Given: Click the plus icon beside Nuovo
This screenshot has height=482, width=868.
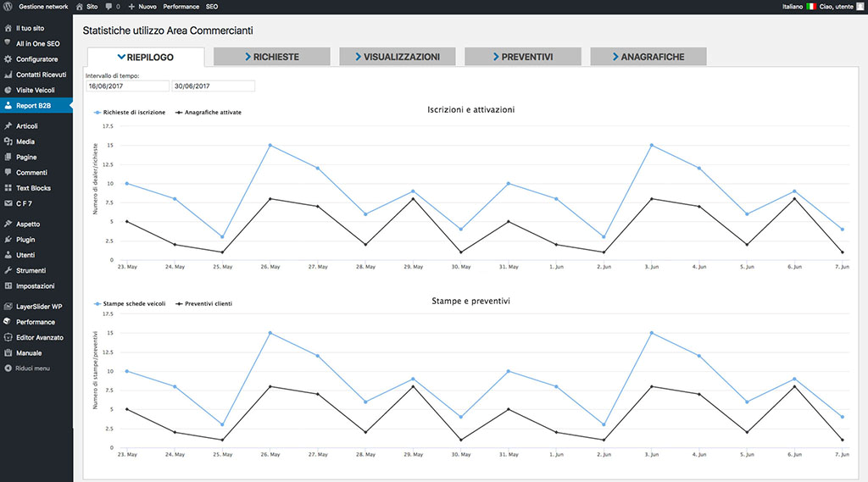Looking at the screenshot, I should (131, 7).
